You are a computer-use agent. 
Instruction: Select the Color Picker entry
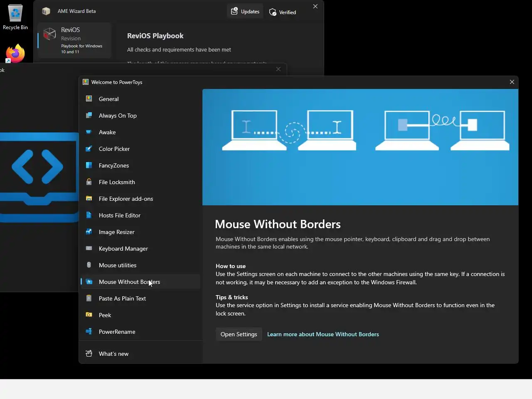pos(140,149)
